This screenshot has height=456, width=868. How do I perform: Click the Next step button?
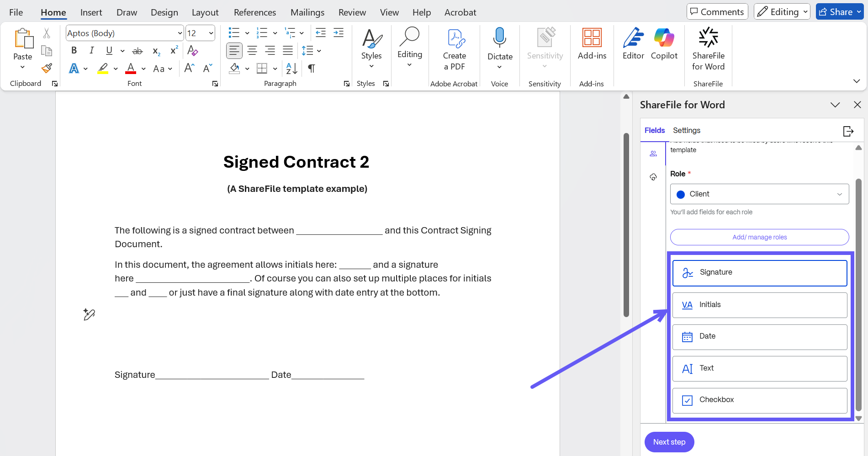(x=669, y=442)
